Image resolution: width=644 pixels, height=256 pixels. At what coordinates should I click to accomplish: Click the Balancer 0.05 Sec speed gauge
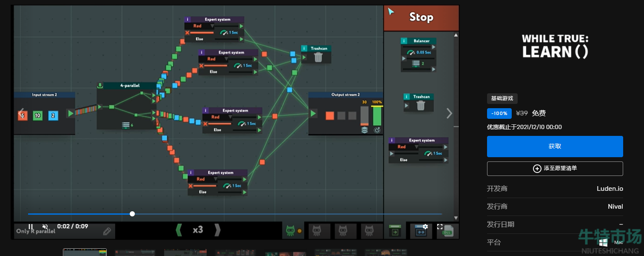tap(419, 52)
